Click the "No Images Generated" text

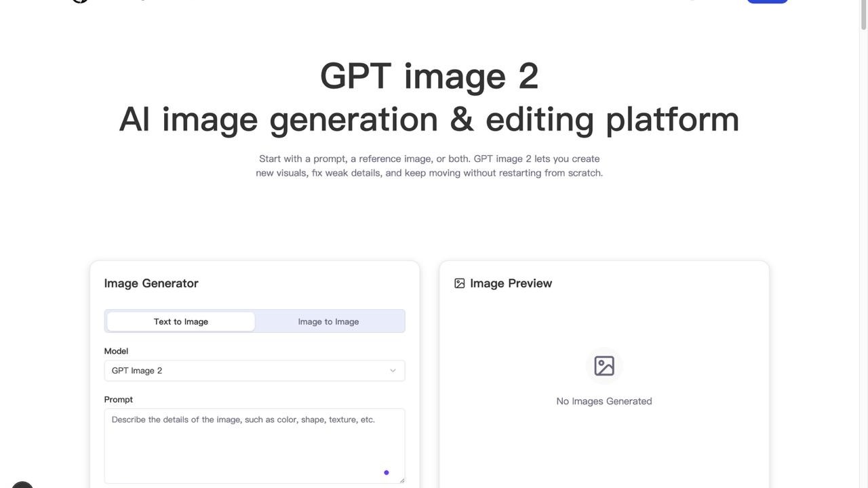tap(604, 401)
